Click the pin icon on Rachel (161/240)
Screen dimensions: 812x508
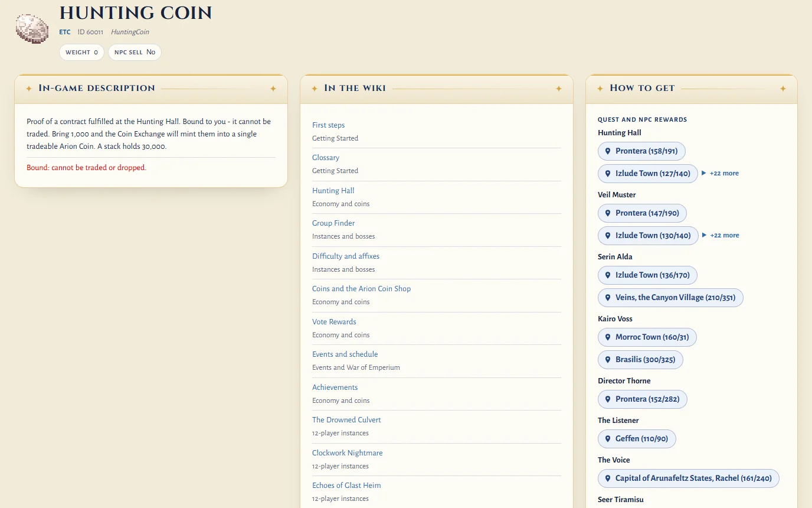(x=608, y=478)
